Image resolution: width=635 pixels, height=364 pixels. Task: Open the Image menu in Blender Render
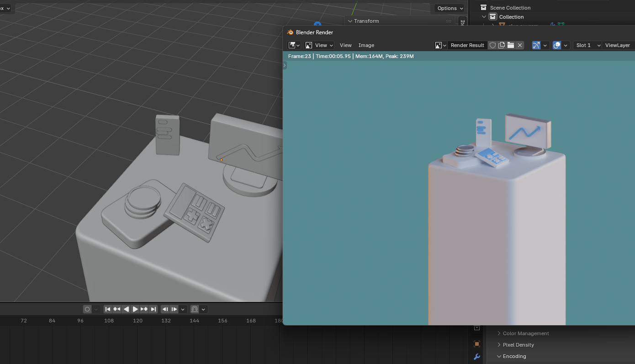pos(366,45)
